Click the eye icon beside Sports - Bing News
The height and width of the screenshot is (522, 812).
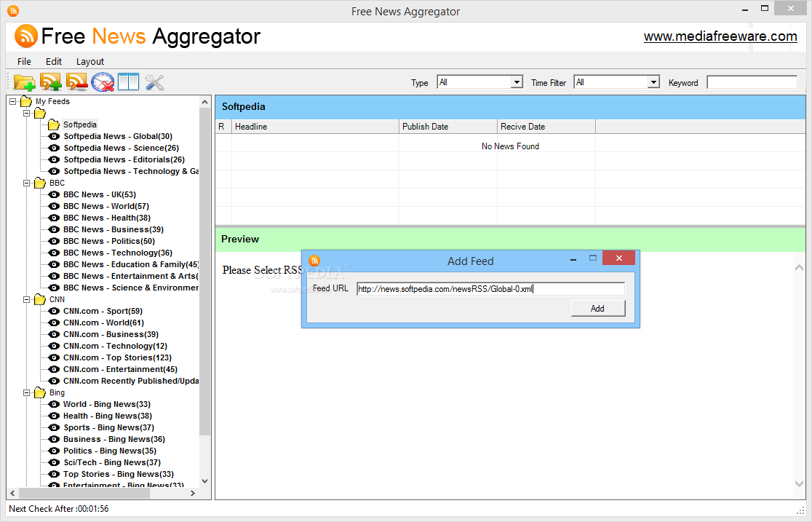(x=54, y=427)
